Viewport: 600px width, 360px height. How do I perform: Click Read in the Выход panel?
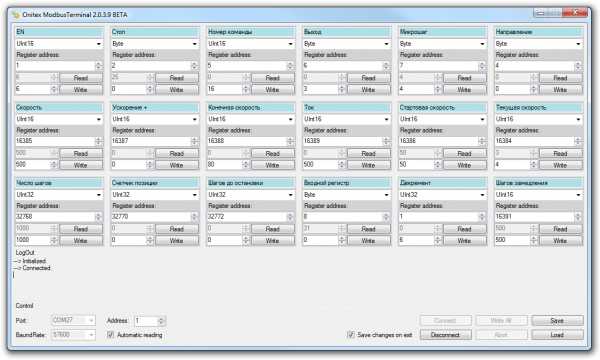369,78
